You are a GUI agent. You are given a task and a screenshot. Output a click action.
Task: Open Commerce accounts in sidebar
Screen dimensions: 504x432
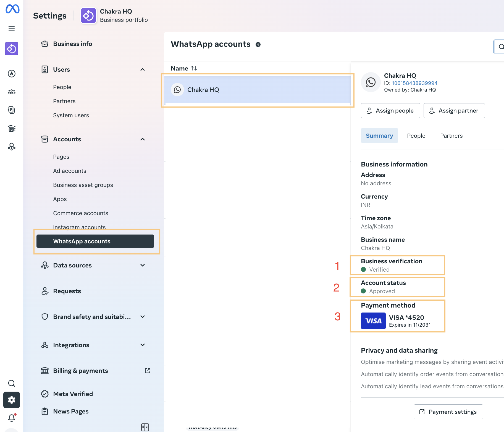point(80,213)
